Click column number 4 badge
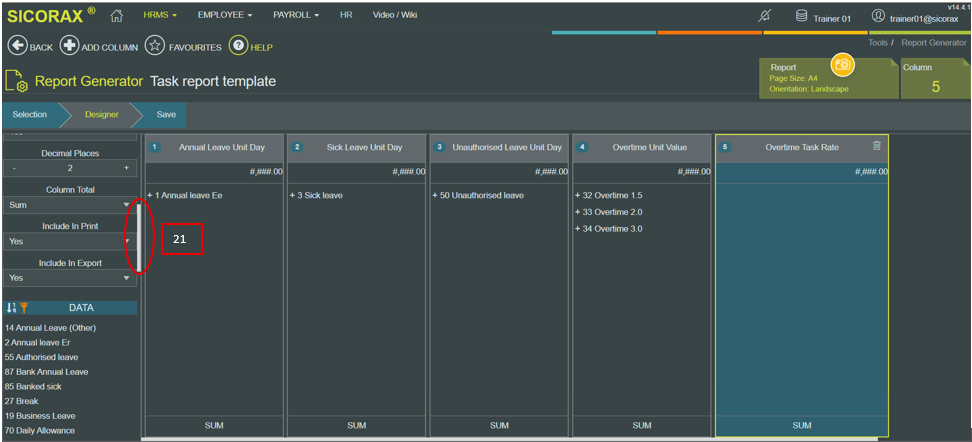972x442 pixels. (x=582, y=148)
